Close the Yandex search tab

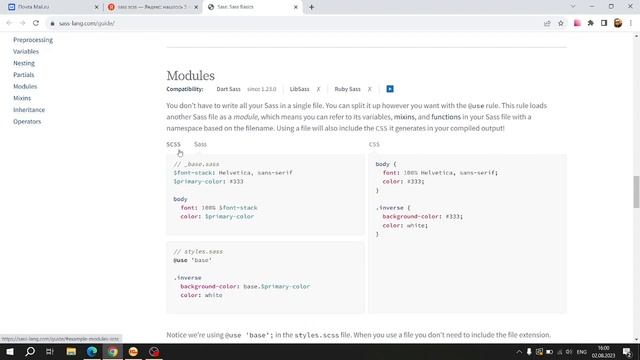(196, 7)
